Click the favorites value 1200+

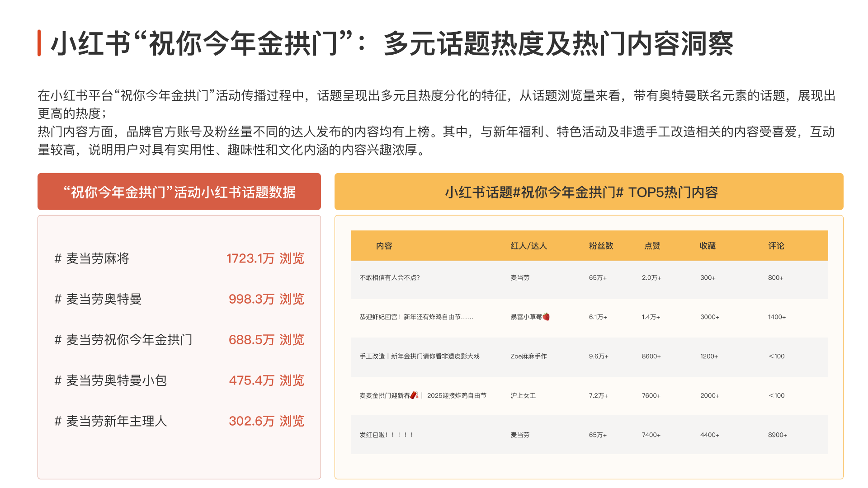pos(709,356)
